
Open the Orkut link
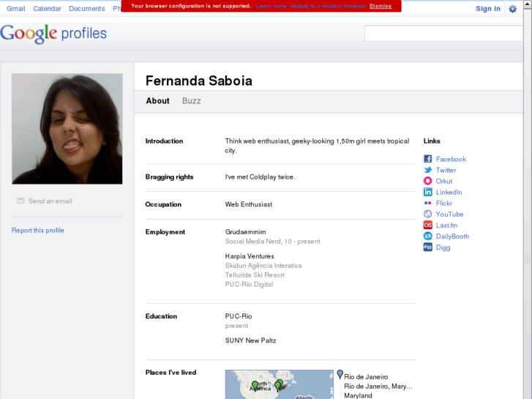(x=444, y=181)
